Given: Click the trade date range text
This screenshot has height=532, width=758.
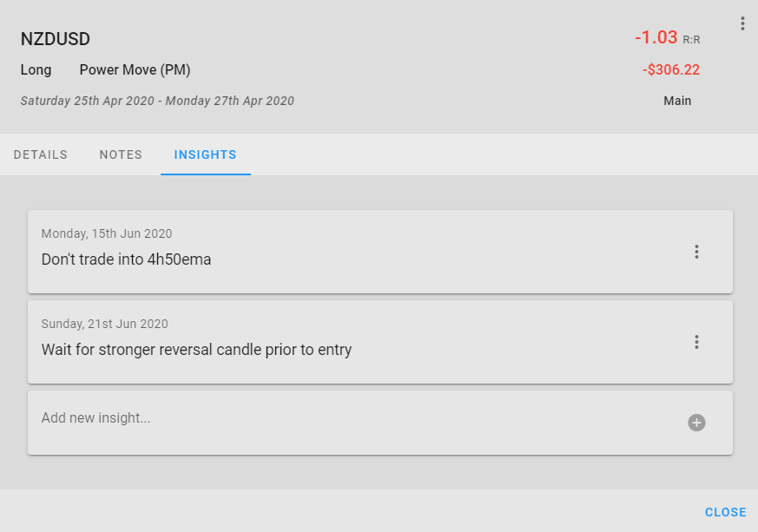Looking at the screenshot, I should pos(157,101).
